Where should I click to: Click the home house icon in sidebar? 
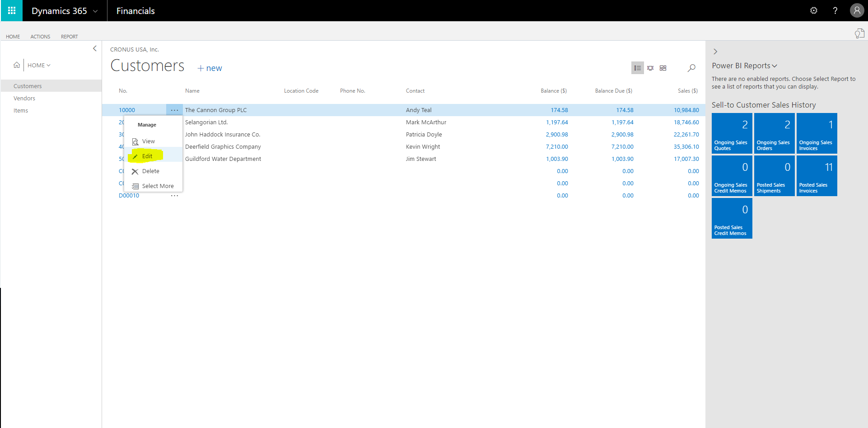point(17,65)
